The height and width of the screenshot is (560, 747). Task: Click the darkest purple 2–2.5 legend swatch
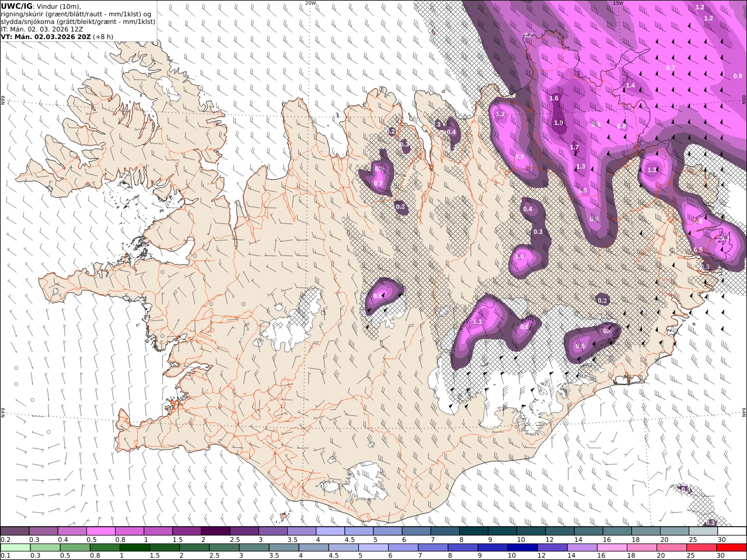point(215,531)
